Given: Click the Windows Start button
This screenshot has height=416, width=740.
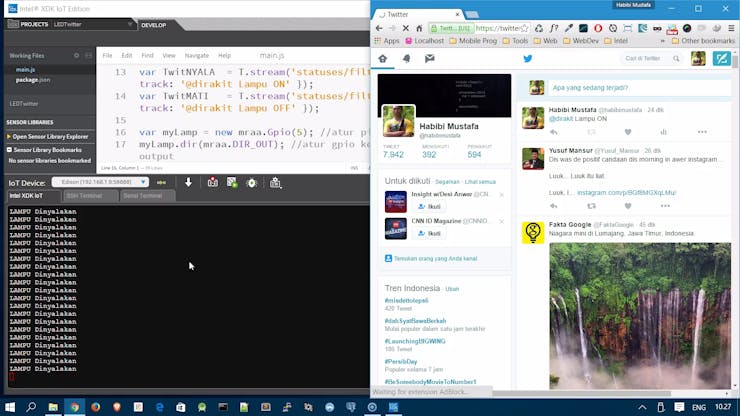Looking at the screenshot, I should [9, 407].
